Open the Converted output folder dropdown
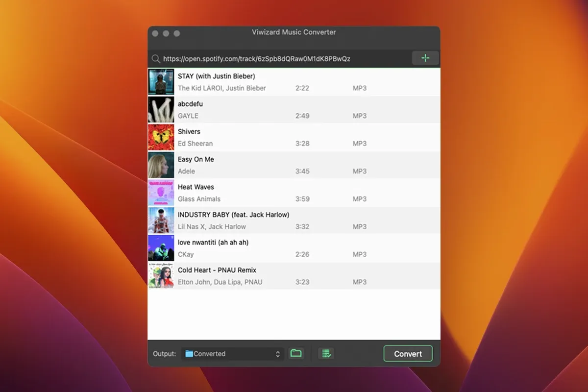The height and width of the screenshot is (392, 588). [x=232, y=353]
